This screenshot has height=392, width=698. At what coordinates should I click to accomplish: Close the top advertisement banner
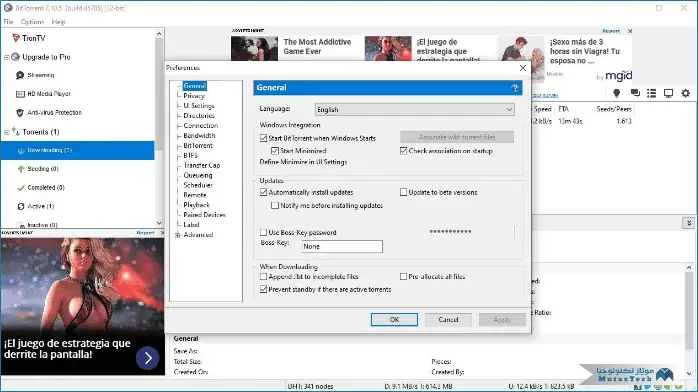(x=630, y=31)
